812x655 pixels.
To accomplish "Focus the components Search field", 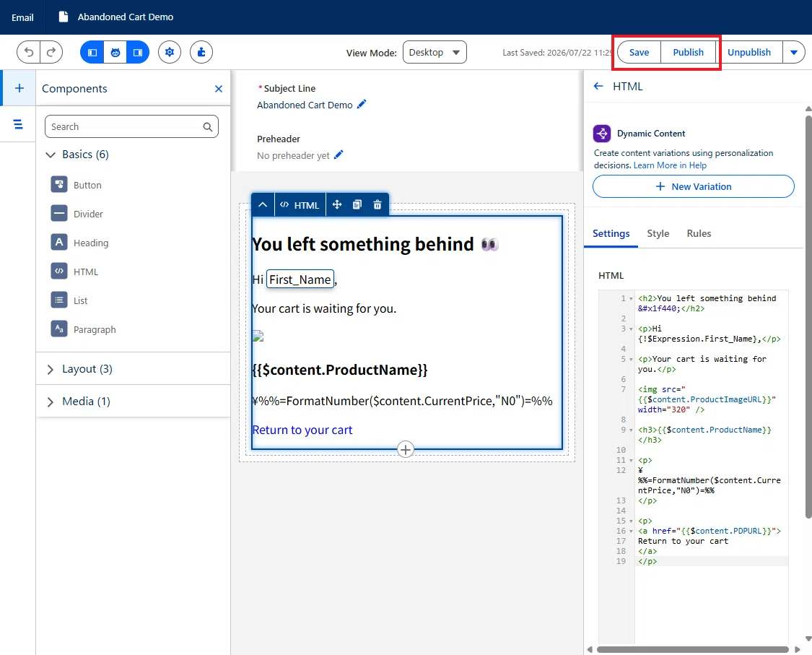I will tap(131, 126).
